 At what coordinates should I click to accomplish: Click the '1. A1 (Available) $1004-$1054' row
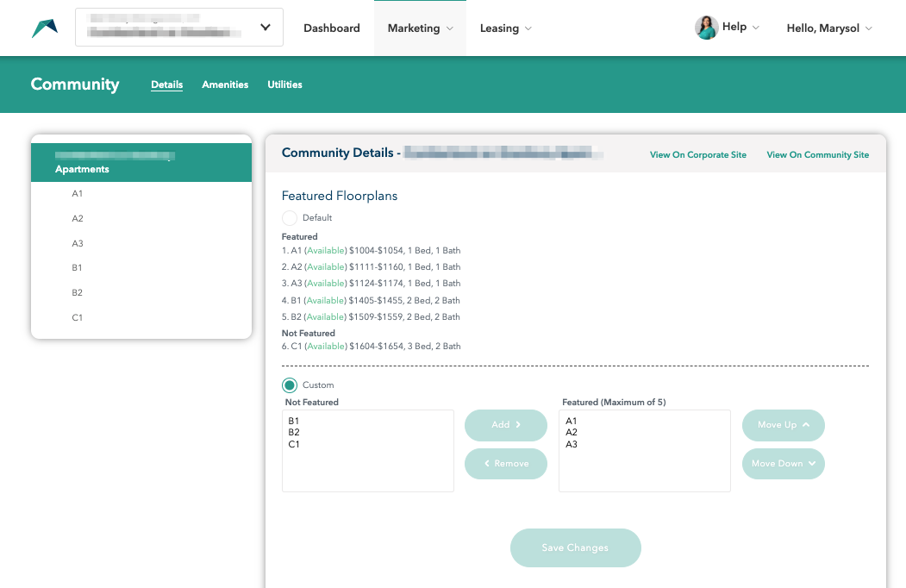pos(371,250)
